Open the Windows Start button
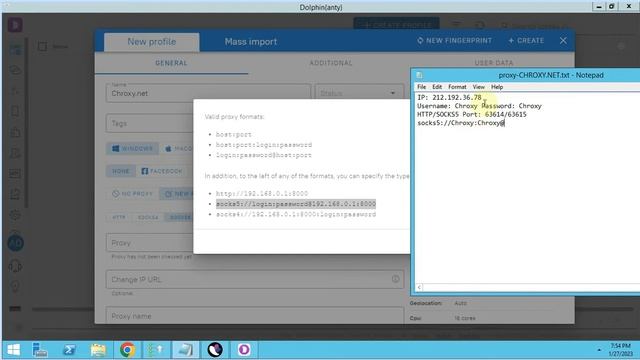This screenshot has width=640, height=360. tap(13, 350)
